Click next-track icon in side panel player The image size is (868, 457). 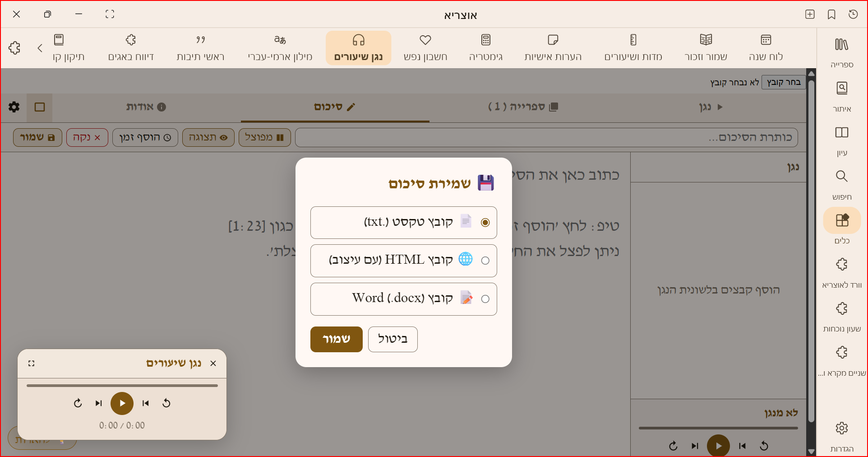coord(695,446)
